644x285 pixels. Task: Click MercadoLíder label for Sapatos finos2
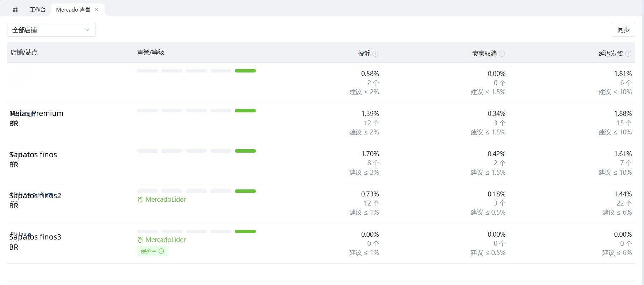tap(165, 200)
